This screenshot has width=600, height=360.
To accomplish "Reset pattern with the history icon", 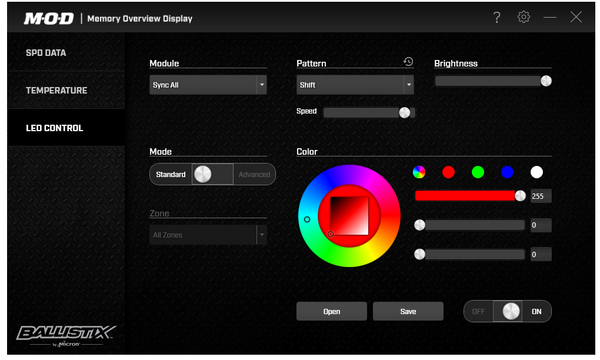I will click(x=408, y=62).
